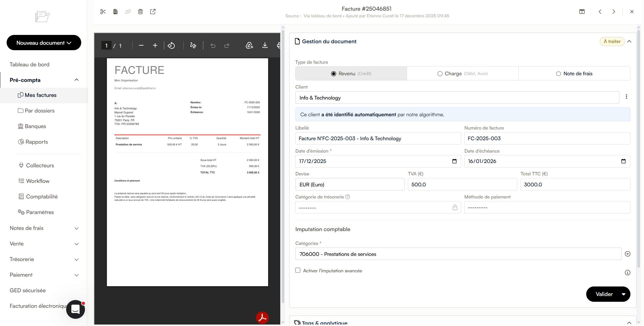Screen dimensions: 644x326
Task: Open the chat support bubble
Action: (x=75, y=309)
